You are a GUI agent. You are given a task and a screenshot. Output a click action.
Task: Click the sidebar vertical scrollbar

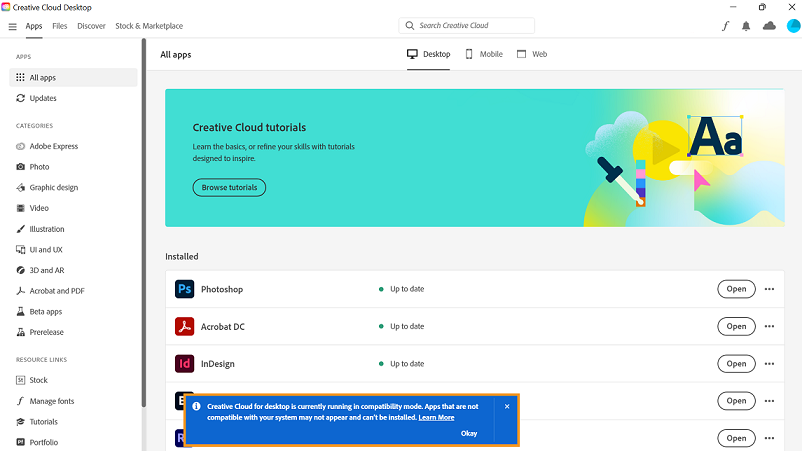click(144, 225)
